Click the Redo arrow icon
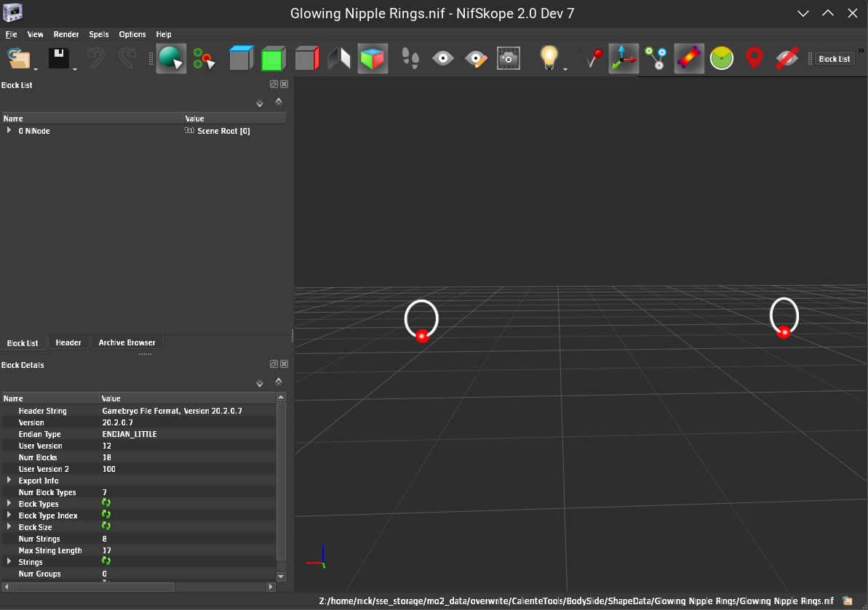 tap(127, 58)
